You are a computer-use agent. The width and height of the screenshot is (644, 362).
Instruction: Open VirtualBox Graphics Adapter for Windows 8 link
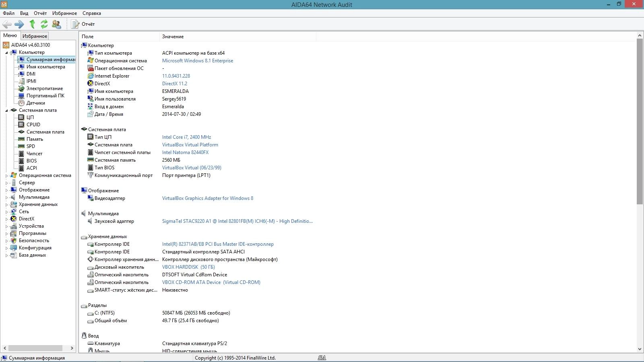pos(208,198)
